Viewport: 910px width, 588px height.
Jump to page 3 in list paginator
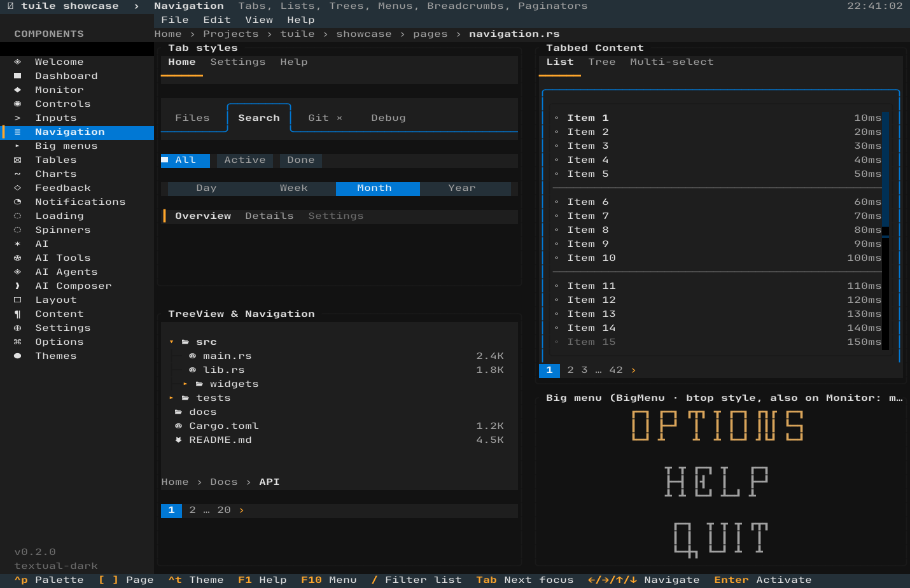pos(584,370)
